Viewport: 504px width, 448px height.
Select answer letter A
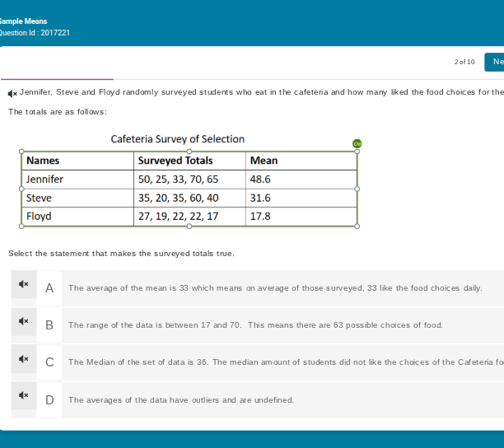click(49, 288)
